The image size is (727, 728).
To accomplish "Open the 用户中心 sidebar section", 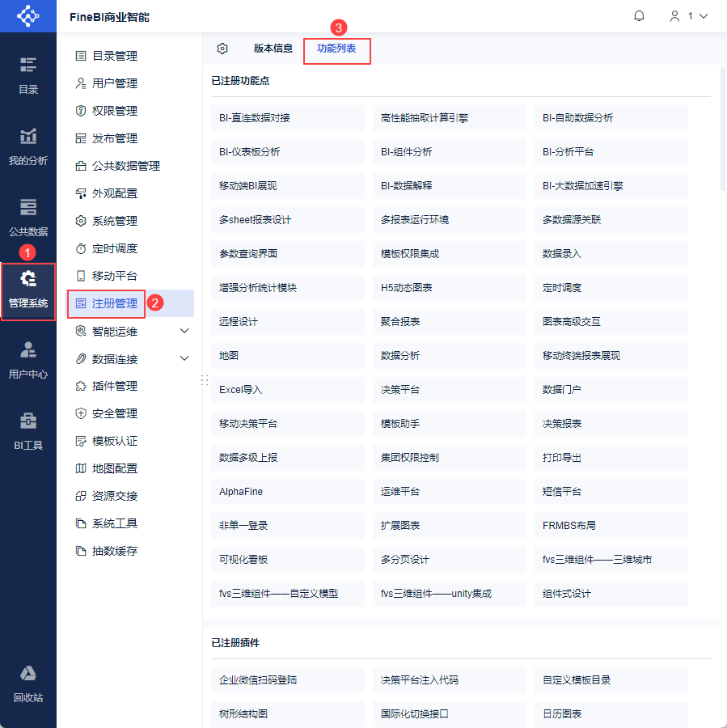I will (x=27, y=360).
